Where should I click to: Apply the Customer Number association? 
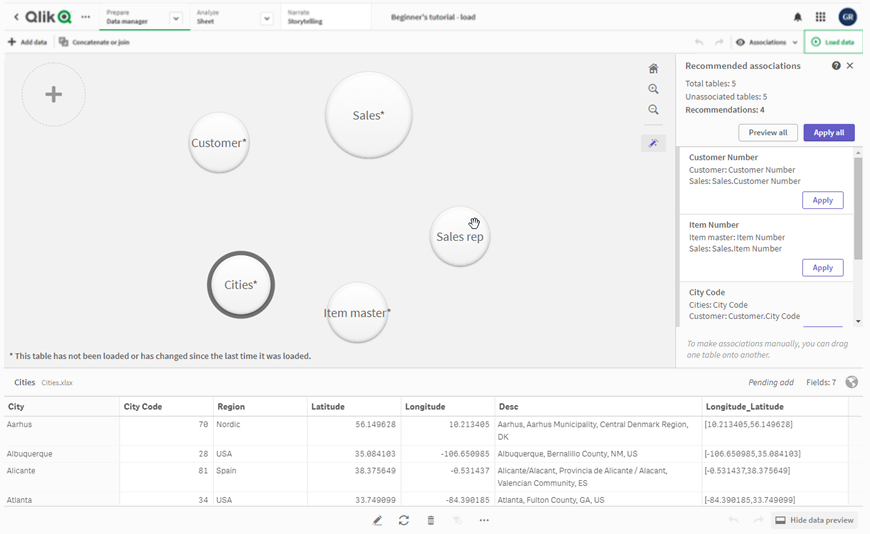(x=823, y=200)
